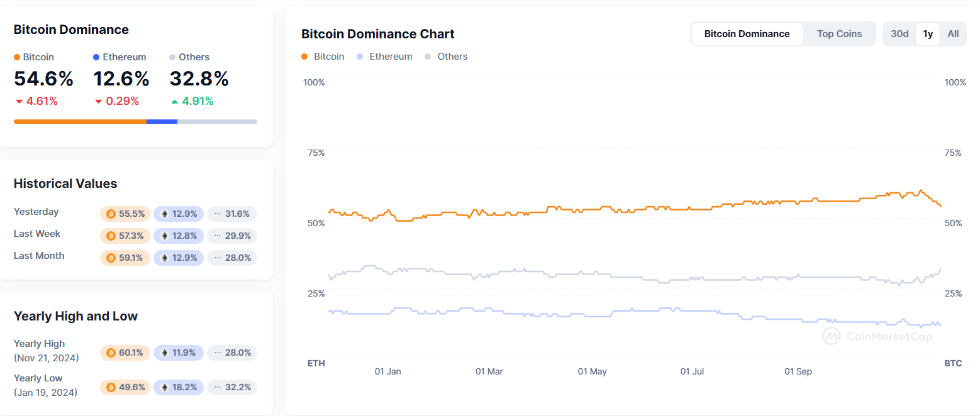Viewport: 980px width, 416px height.
Task: Switch to Top Coins tab
Action: click(839, 34)
